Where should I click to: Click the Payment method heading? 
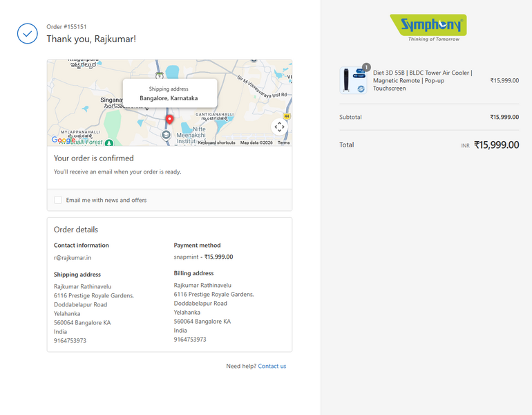[197, 246]
